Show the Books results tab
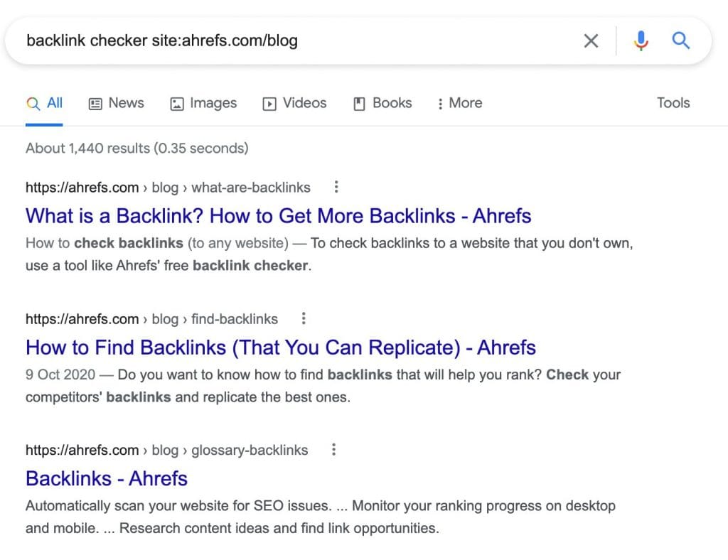The image size is (728, 560). tap(382, 103)
